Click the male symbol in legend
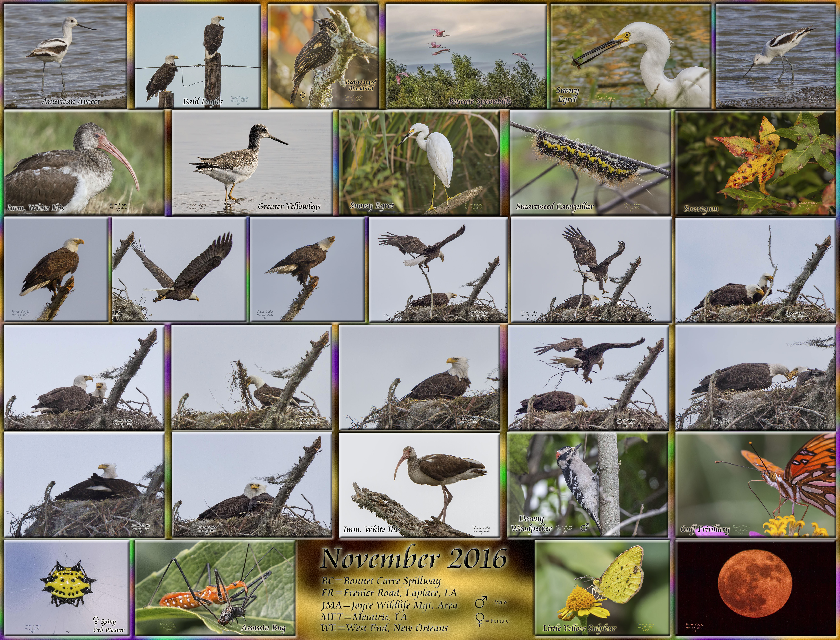This screenshot has height=640, width=840. click(x=480, y=602)
